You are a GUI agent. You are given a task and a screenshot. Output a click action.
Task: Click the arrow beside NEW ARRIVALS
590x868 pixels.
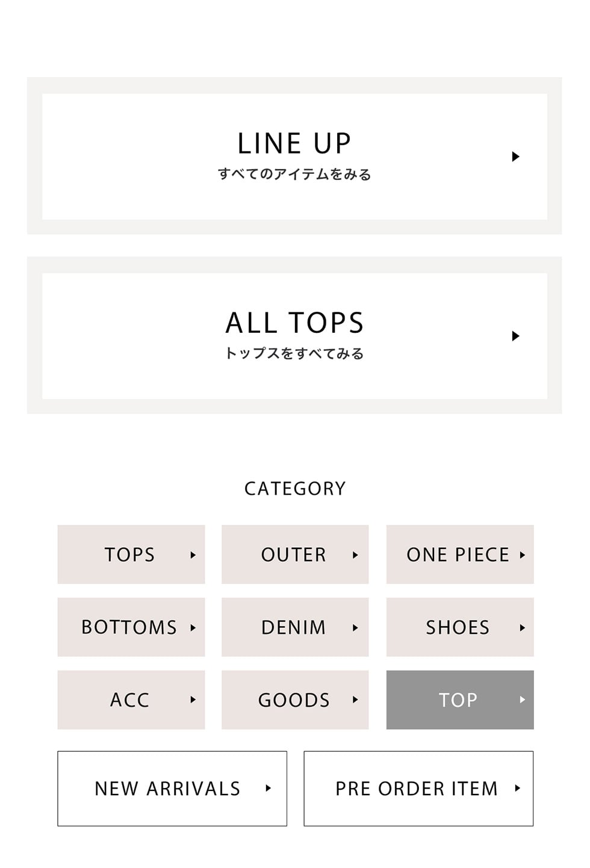(268, 788)
